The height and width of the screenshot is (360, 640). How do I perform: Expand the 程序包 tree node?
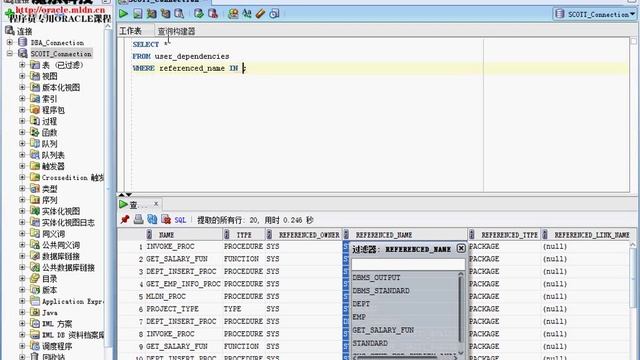(22, 109)
